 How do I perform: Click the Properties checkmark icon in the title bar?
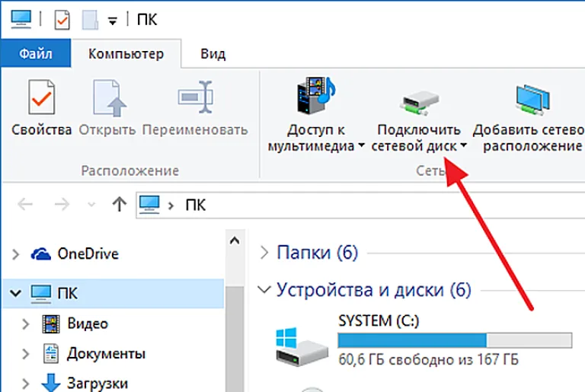pos(62,19)
